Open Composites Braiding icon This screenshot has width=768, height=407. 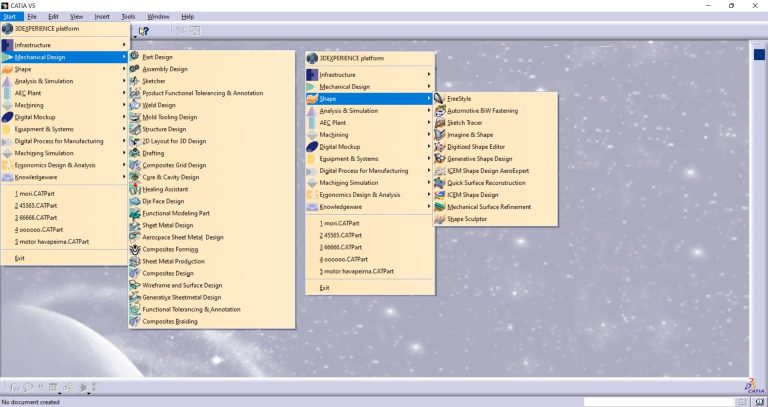tap(135, 321)
